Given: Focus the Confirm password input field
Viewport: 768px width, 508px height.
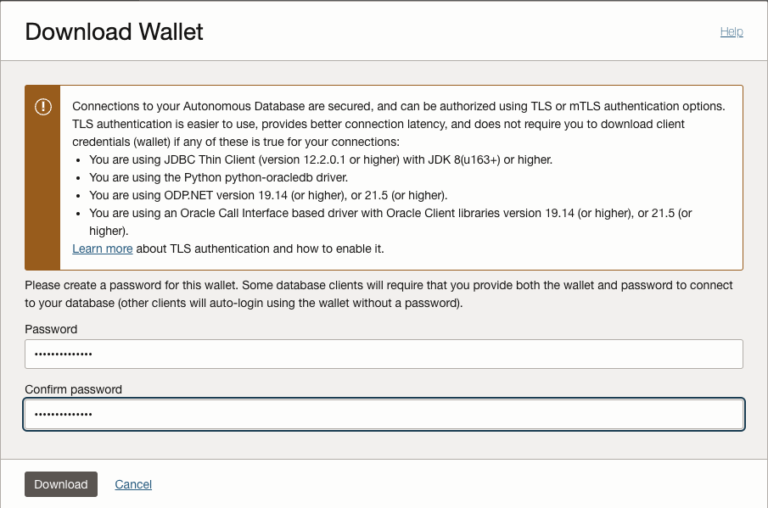Looking at the screenshot, I should pos(383,414).
